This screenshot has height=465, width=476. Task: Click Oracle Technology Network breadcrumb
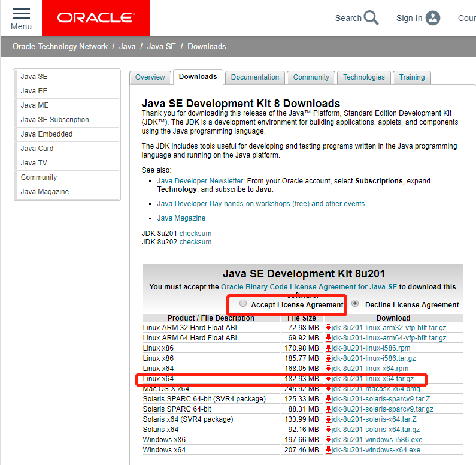60,47
